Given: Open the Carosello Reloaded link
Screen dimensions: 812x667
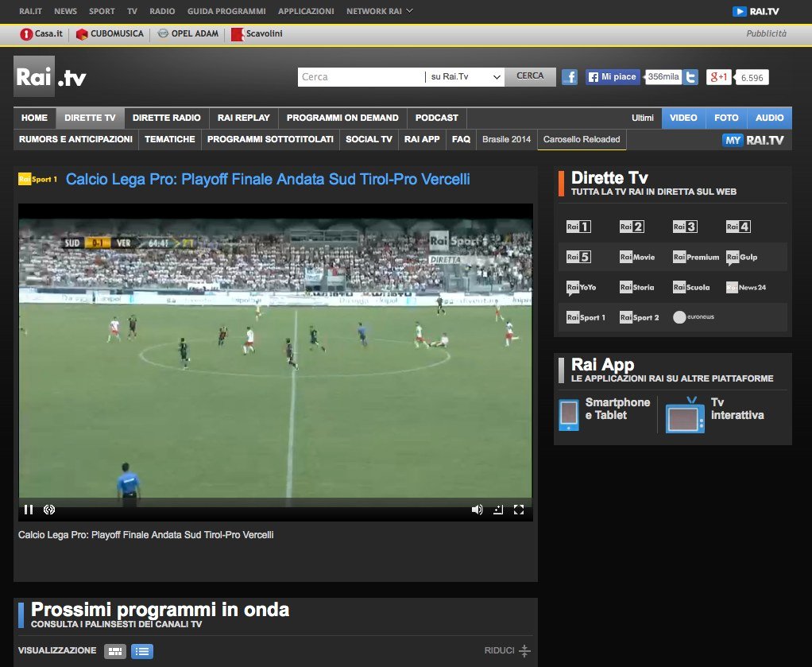Looking at the screenshot, I should (582, 139).
